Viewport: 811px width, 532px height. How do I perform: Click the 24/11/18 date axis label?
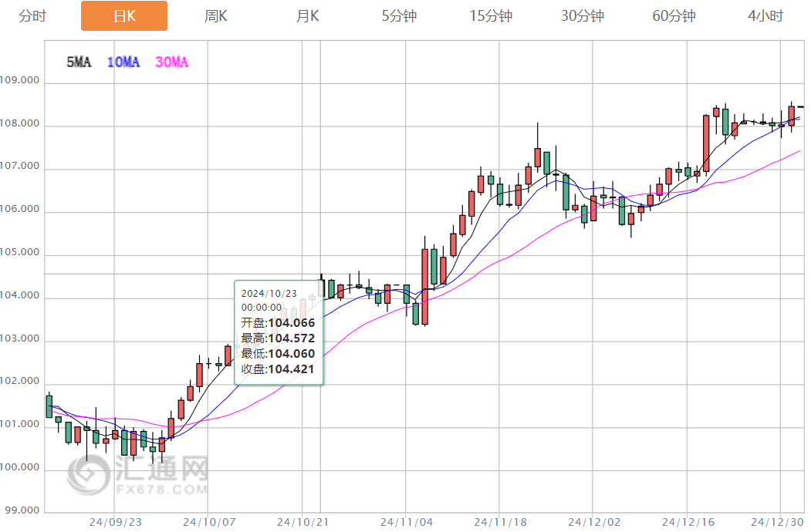click(x=500, y=522)
